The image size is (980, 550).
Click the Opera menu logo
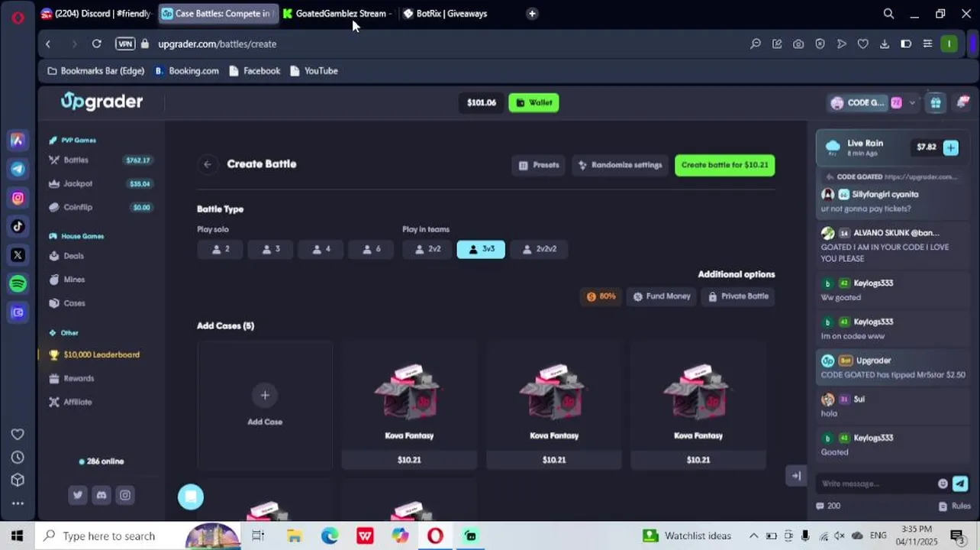(x=18, y=17)
